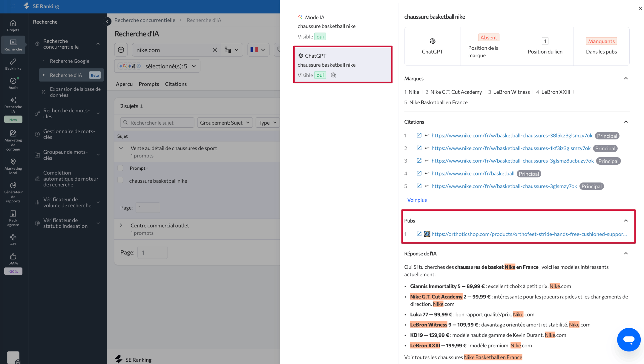Open external link icon for citation 1
This screenshot has width=644, height=364.
(419, 135)
